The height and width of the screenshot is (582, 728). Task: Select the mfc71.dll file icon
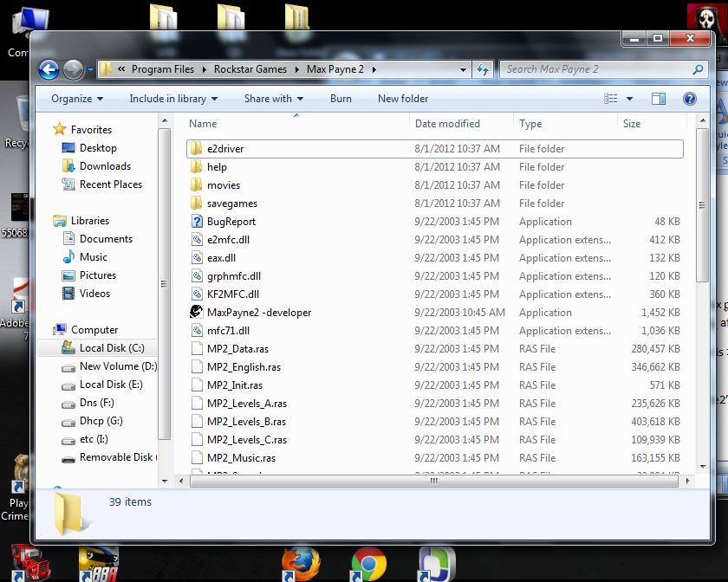(x=197, y=331)
